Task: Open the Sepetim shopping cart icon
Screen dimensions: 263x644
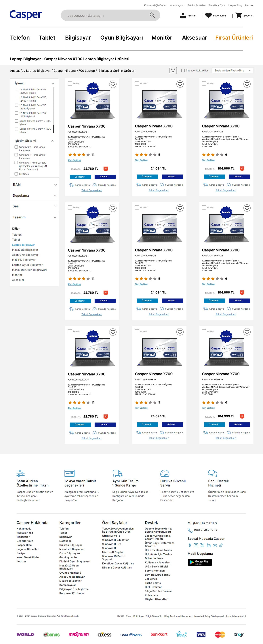Action: 239,15
